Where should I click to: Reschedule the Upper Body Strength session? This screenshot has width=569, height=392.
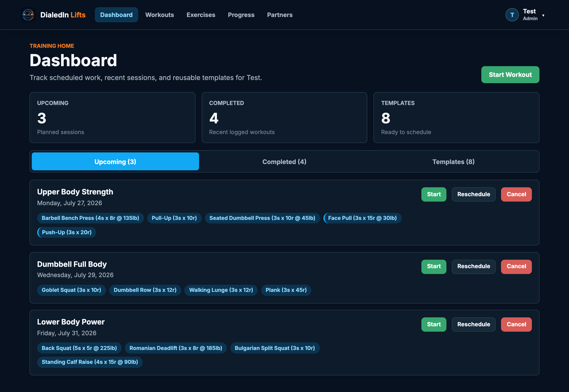point(474,194)
